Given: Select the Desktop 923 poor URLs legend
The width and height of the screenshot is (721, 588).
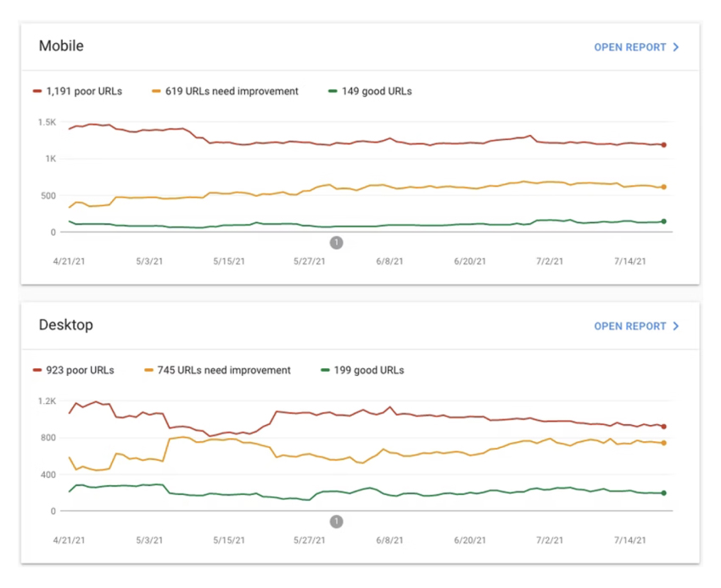Looking at the screenshot, I should point(73,370).
